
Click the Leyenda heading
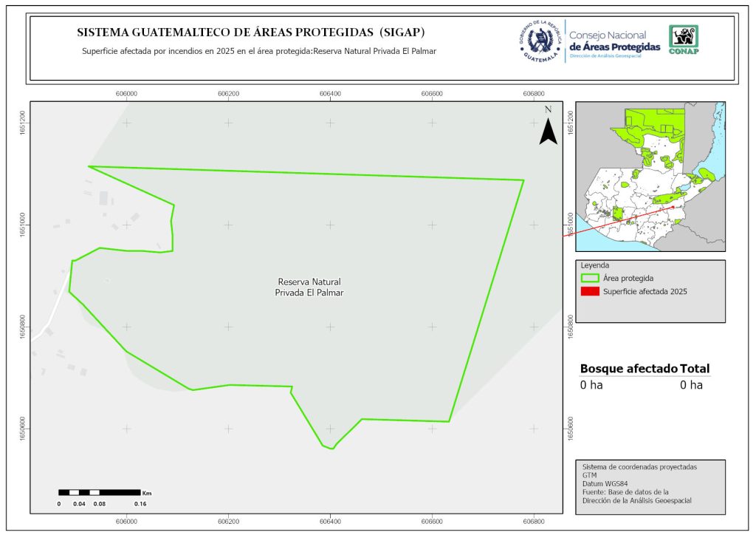pos(594,265)
